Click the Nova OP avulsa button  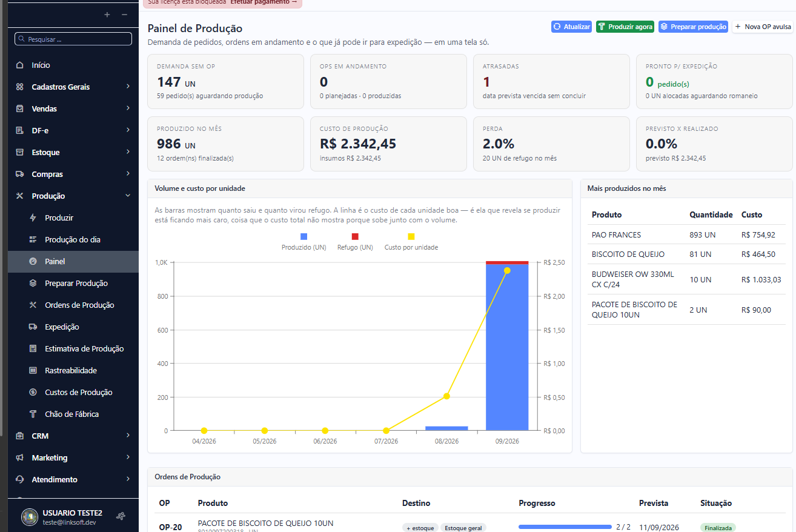[x=763, y=27]
